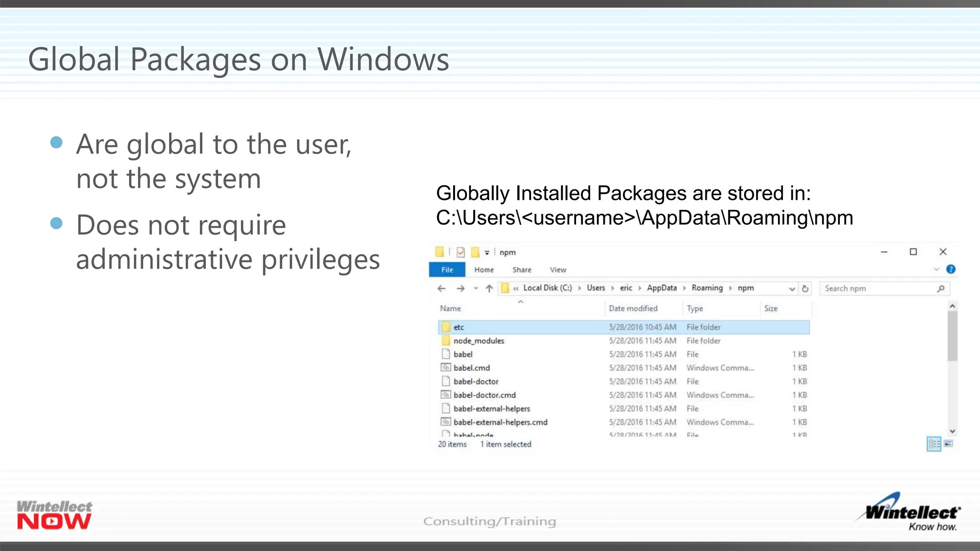Expand chevron after Roaming in breadcrumb
The image size is (980, 551).
click(x=730, y=288)
